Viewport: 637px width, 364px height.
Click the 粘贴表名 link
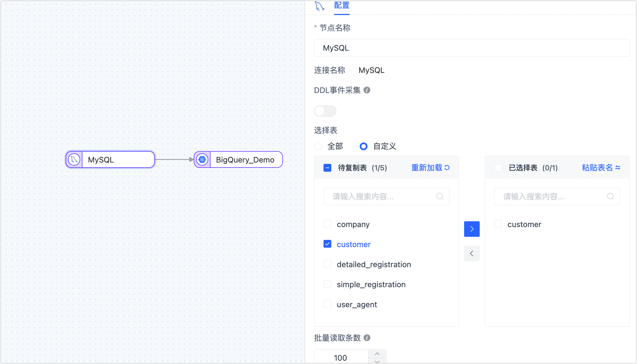tap(597, 168)
